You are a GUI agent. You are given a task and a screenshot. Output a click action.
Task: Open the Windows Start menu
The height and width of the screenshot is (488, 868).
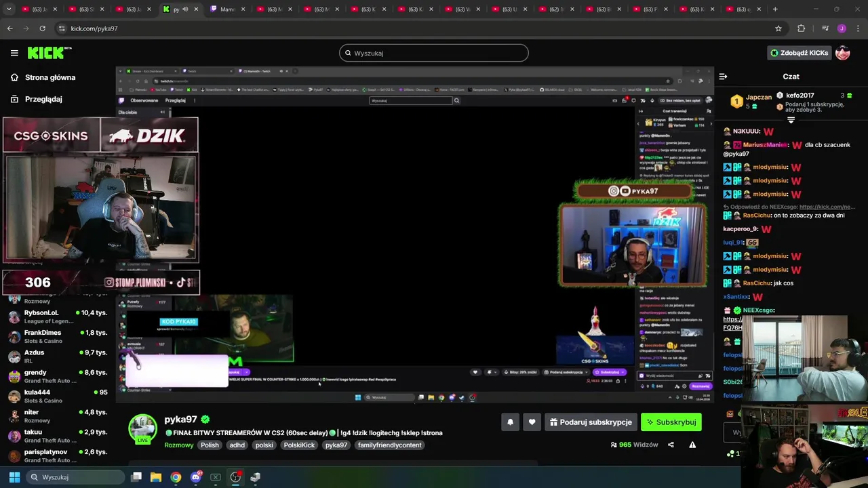14,477
